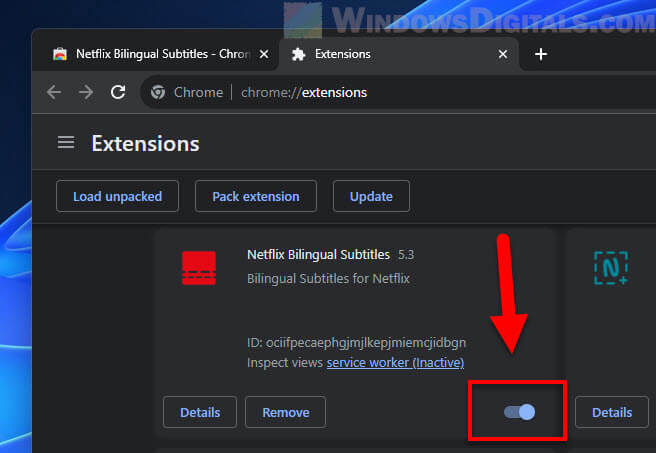The image size is (656, 453).
Task: Click the Pack extension button
Action: (x=256, y=196)
